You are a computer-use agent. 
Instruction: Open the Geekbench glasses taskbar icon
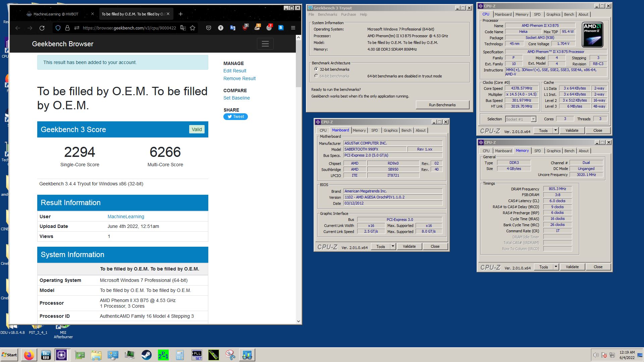(247, 355)
